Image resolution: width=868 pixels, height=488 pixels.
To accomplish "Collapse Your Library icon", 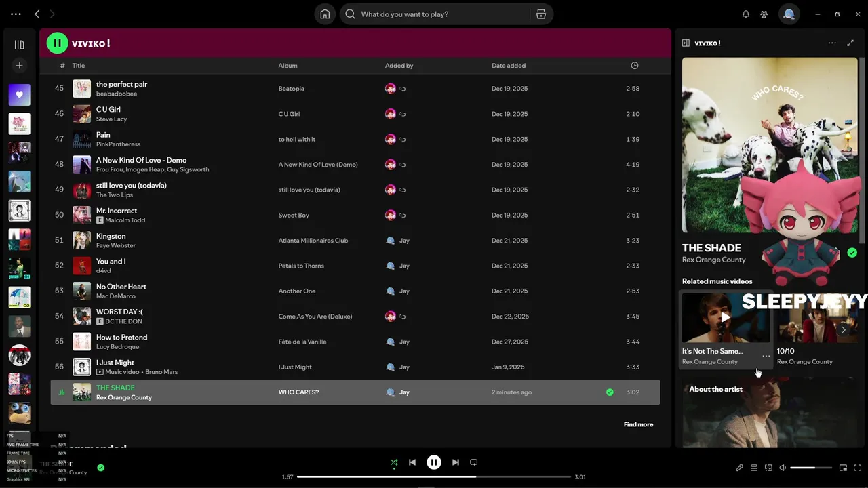I will pos(19,45).
